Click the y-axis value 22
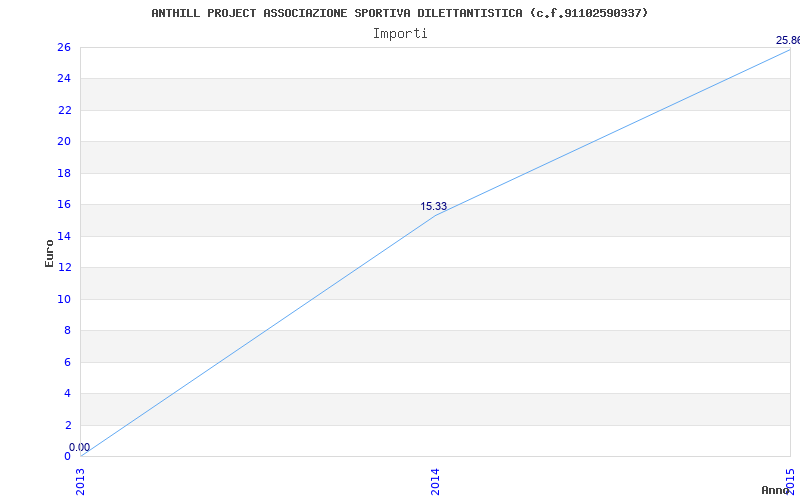 click(64, 110)
